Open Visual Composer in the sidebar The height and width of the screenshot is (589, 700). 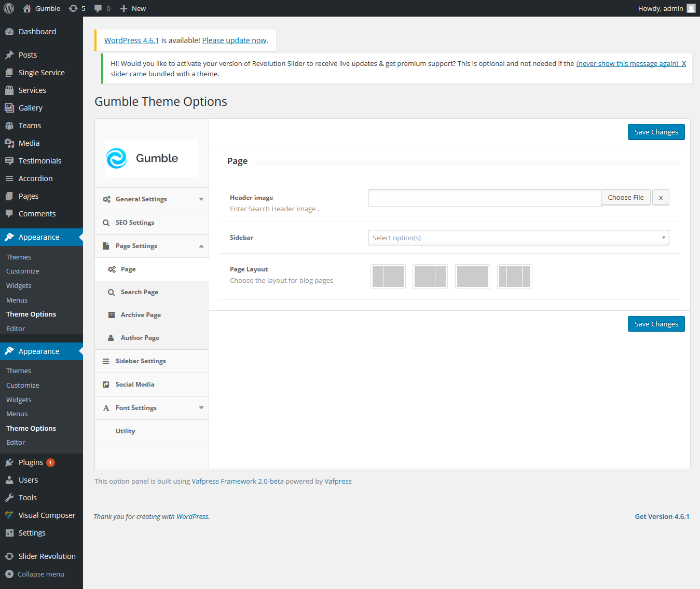[47, 515]
